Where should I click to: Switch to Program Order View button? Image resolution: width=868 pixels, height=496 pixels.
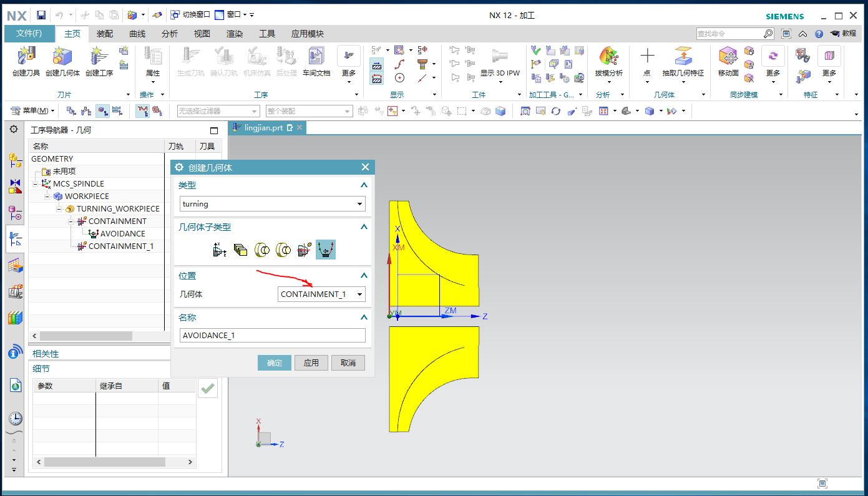point(71,111)
